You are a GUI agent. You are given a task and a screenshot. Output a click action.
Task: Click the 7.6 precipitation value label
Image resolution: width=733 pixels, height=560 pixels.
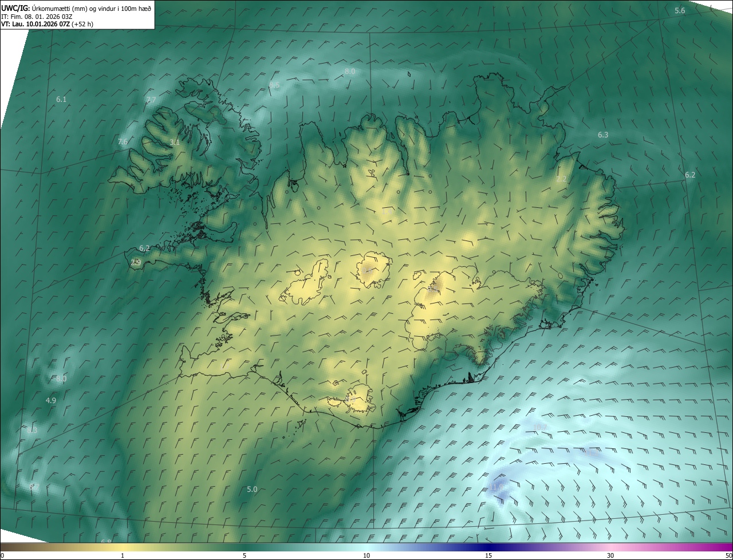123,141
